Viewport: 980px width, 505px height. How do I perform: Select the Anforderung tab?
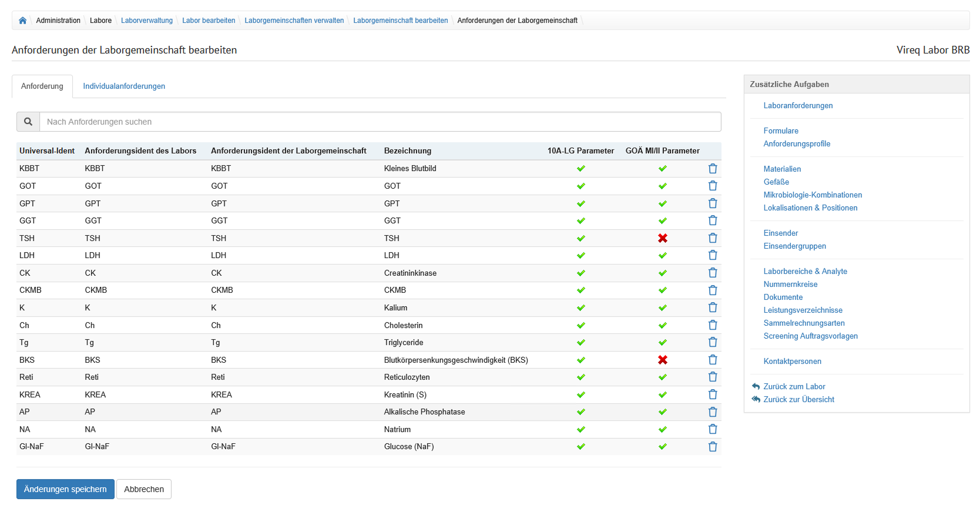tap(42, 86)
